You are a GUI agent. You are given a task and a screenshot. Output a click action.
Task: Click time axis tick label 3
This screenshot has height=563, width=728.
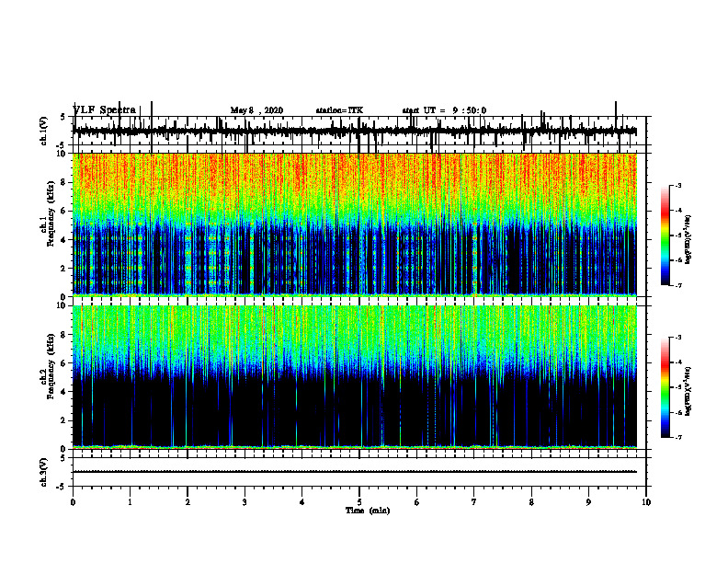click(245, 502)
